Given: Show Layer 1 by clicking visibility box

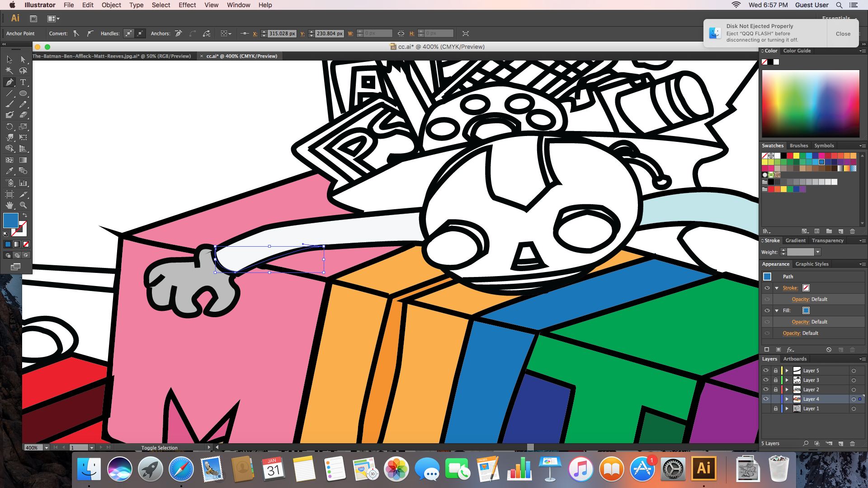Looking at the screenshot, I should [x=766, y=408].
